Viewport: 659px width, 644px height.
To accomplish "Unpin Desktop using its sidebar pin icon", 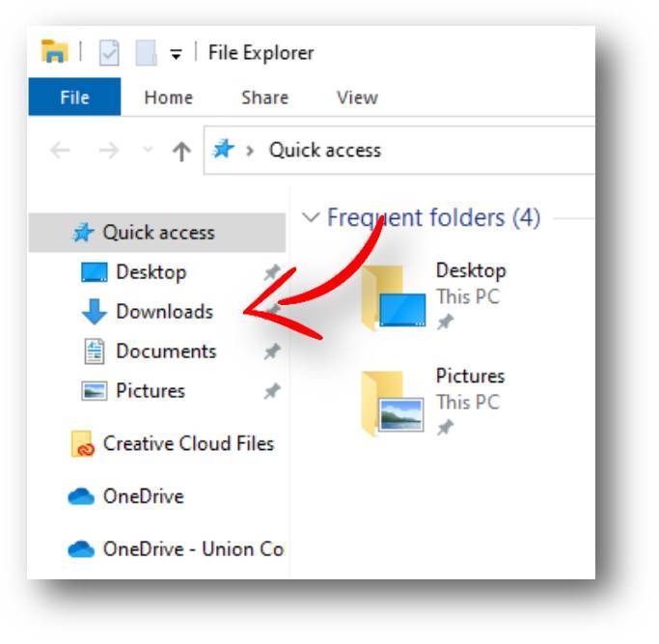I will point(272,272).
